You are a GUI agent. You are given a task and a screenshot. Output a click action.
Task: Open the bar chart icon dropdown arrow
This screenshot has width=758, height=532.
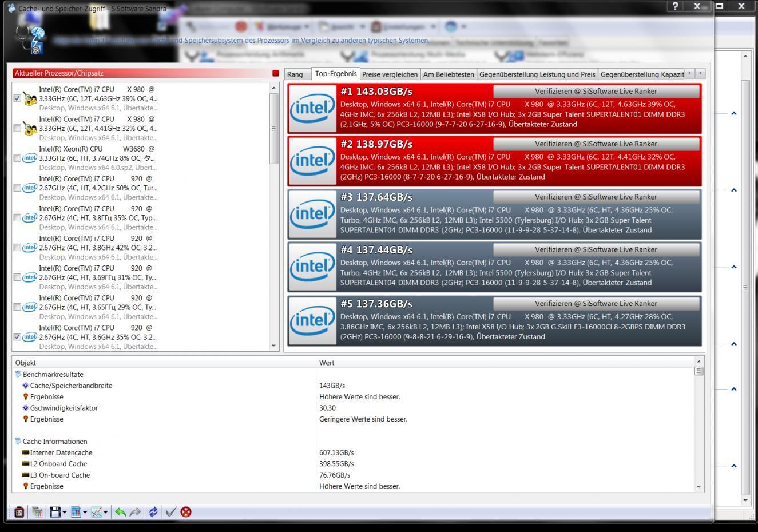85,513
